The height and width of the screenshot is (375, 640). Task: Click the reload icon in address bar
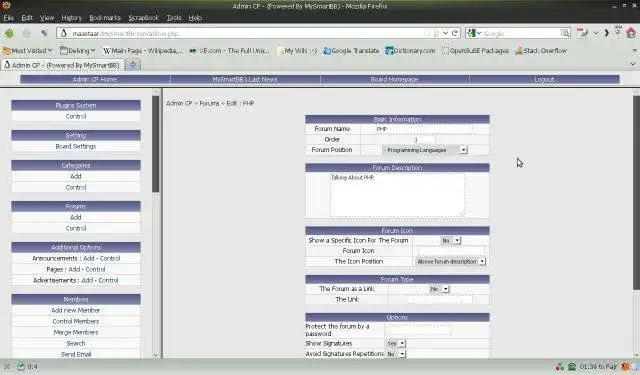coord(455,33)
